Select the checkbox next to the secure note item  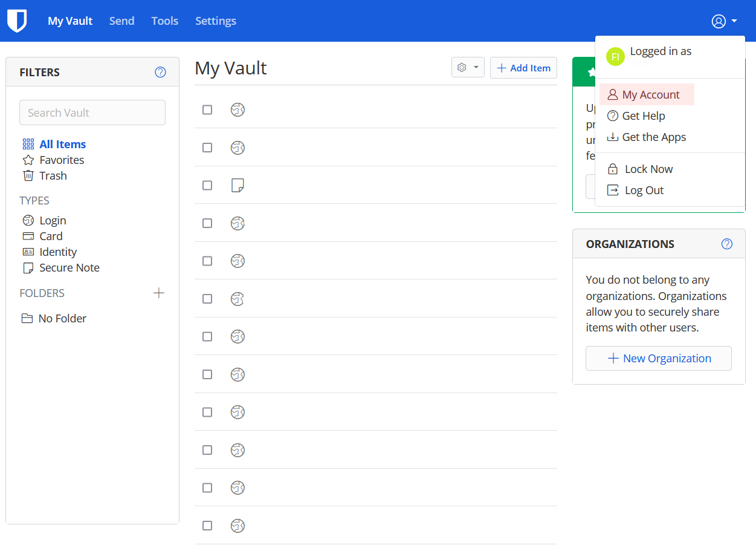point(207,185)
